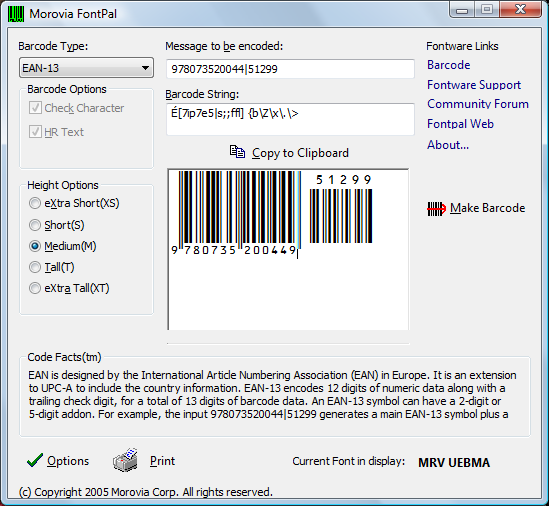This screenshot has height=506, width=549.
Task: Visit the Community Forum link
Action: pos(478,104)
